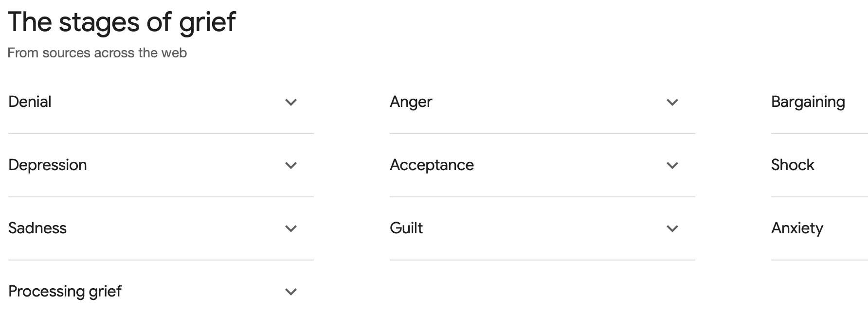Click the Acceptance stage label
Image resolution: width=868 pixels, height=313 pixels.
[432, 165]
